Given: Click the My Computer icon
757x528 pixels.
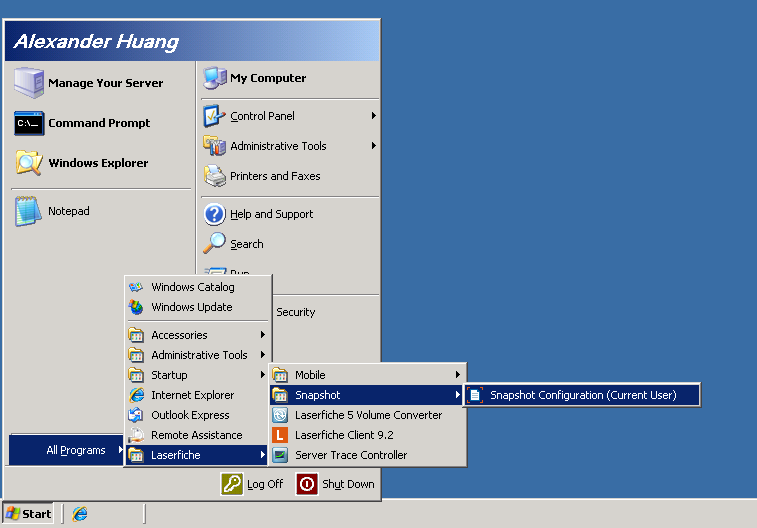Looking at the screenshot, I should click(215, 78).
